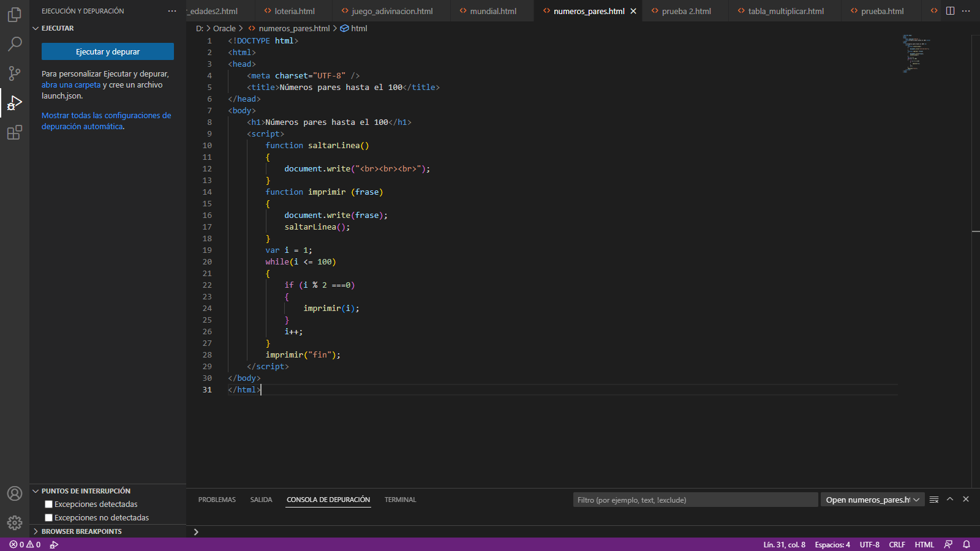
Task: Open the Extensions view icon
Action: [x=15, y=132]
